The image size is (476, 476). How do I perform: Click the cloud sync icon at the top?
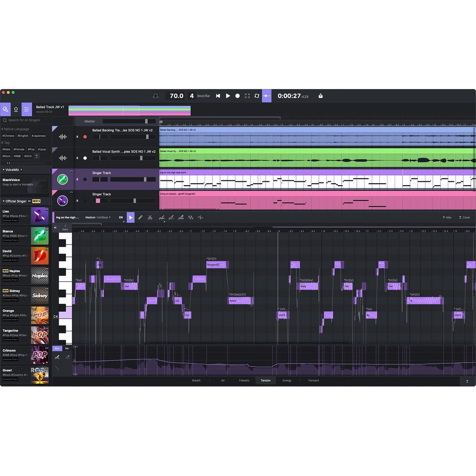[156, 95]
